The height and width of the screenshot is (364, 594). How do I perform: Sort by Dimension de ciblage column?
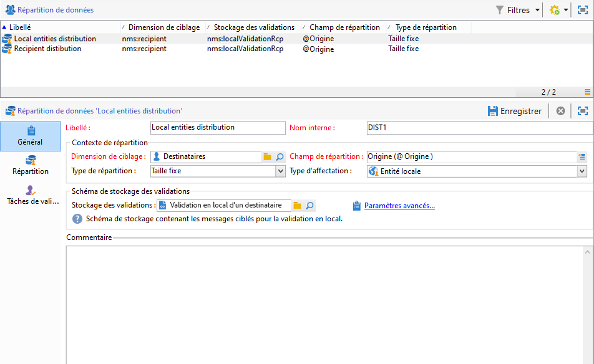click(x=163, y=27)
